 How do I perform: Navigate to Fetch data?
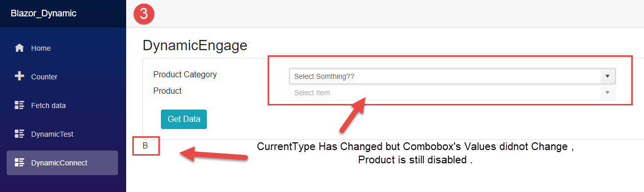click(x=62, y=105)
